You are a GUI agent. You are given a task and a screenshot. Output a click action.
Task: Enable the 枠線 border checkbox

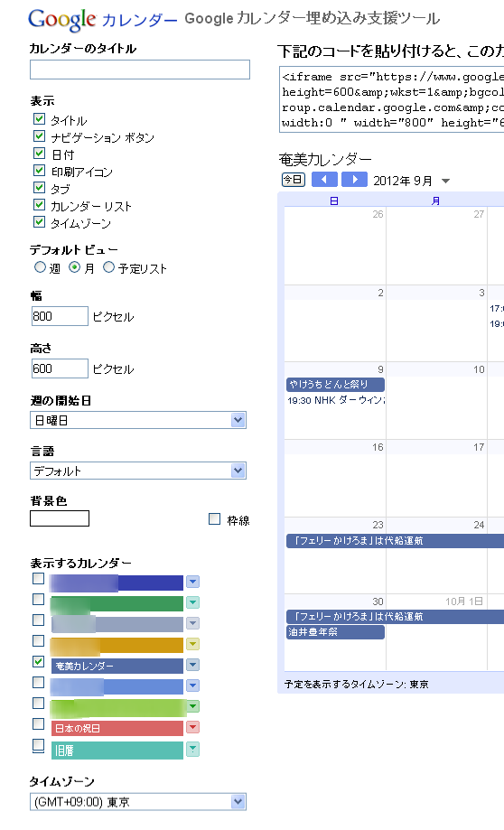coord(214,519)
